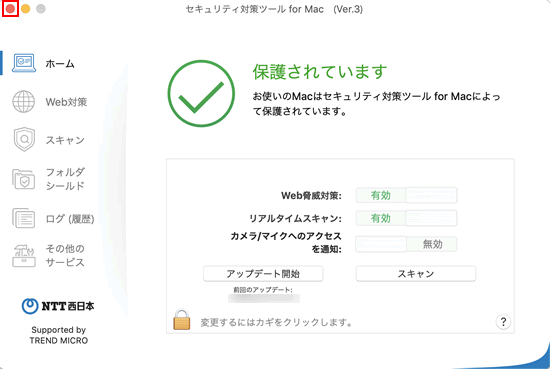Unlock settings with the padlock icon
Viewport: 550px width, 369px height.
[182, 320]
